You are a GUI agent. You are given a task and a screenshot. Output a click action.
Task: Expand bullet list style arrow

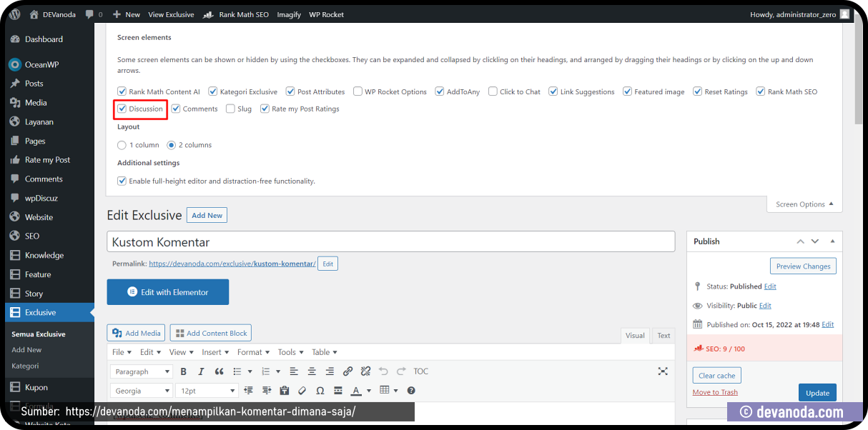[250, 371]
